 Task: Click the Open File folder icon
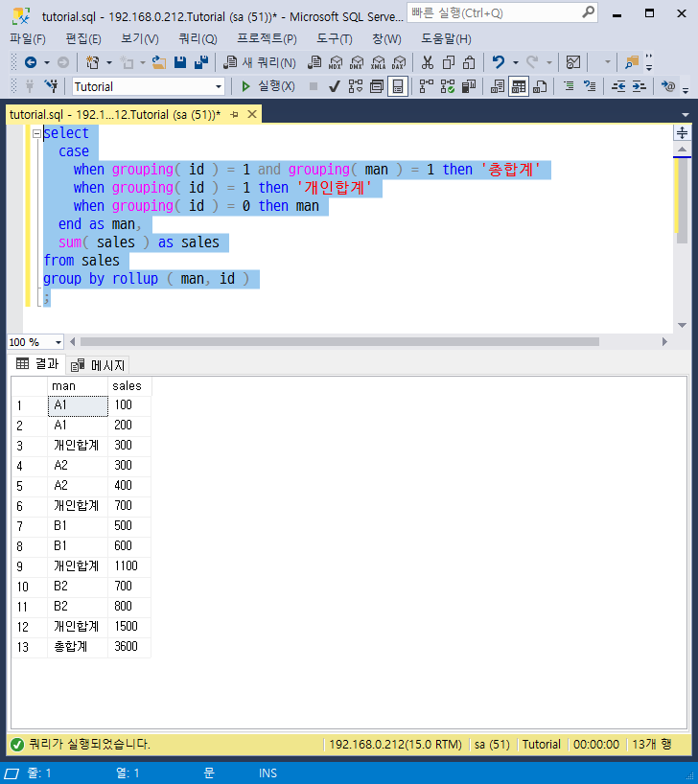point(159,62)
